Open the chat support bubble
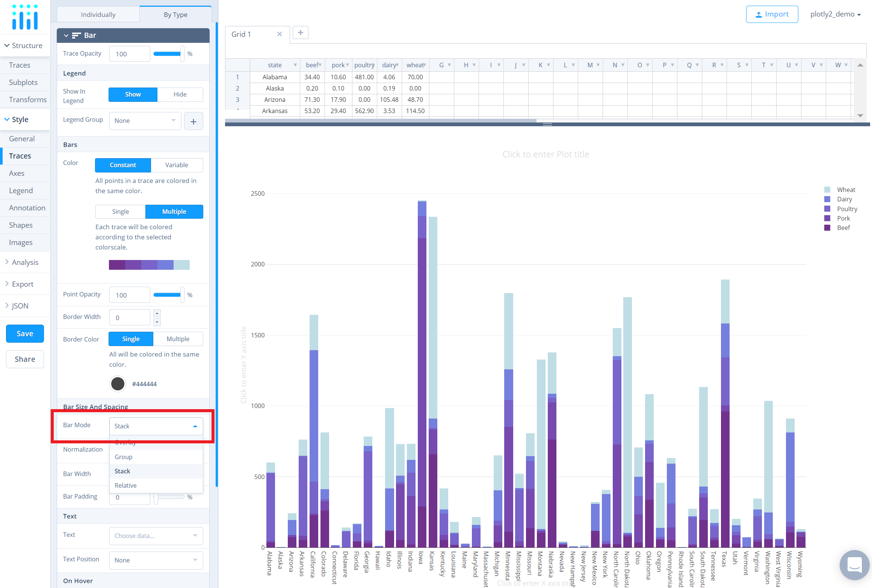Viewport: 872px width, 588px height. (854, 565)
